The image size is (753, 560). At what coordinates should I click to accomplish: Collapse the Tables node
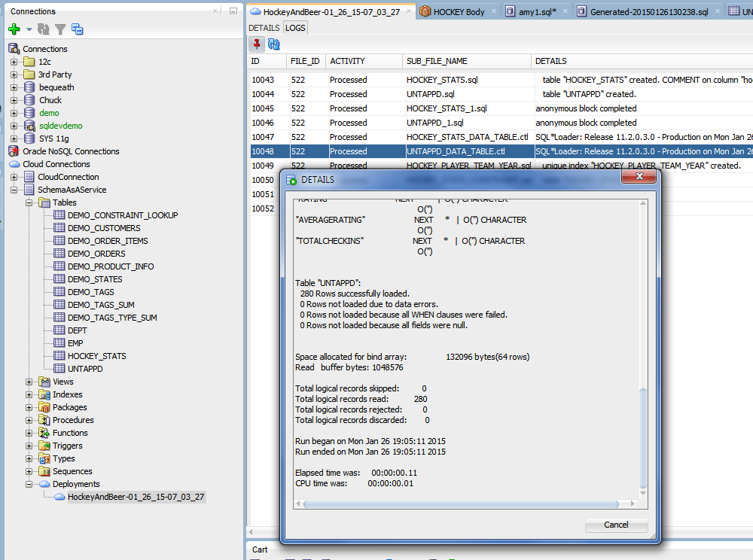click(29, 203)
